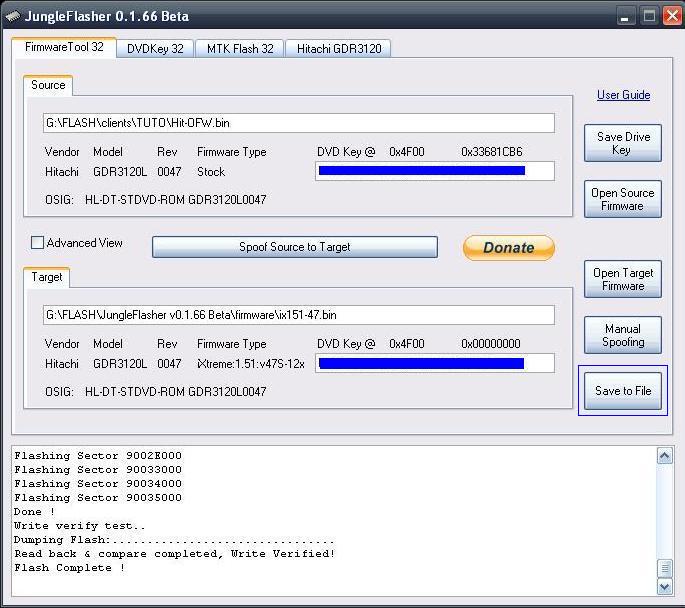Click log line 'Read back & compare completed'

(175, 554)
